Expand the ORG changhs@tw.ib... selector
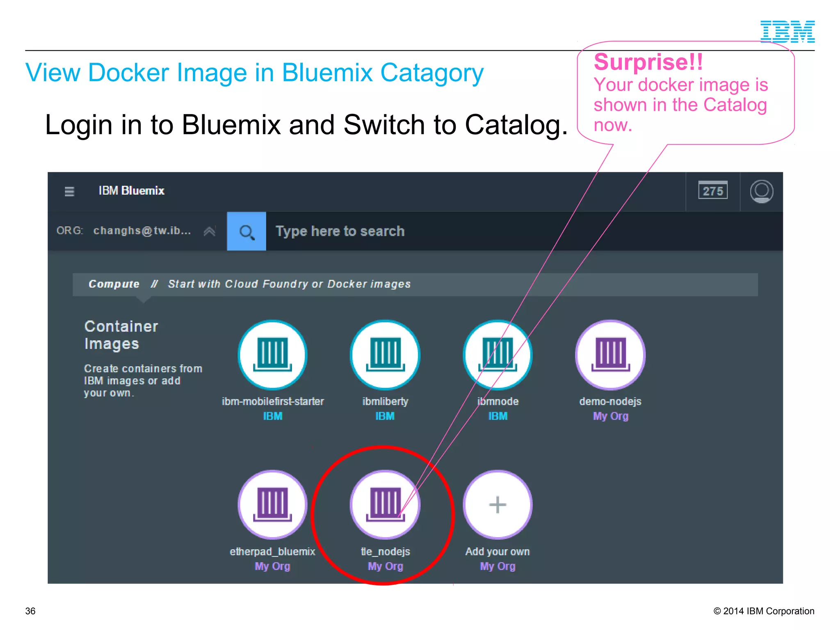Image resolution: width=840 pixels, height=630 pixels. coord(136,231)
